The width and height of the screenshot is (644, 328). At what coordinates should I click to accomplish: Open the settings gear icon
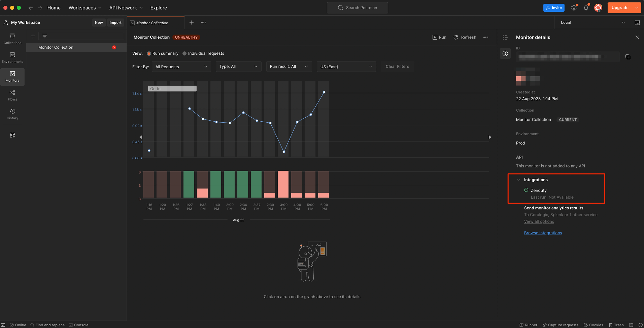tap(574, 8)
